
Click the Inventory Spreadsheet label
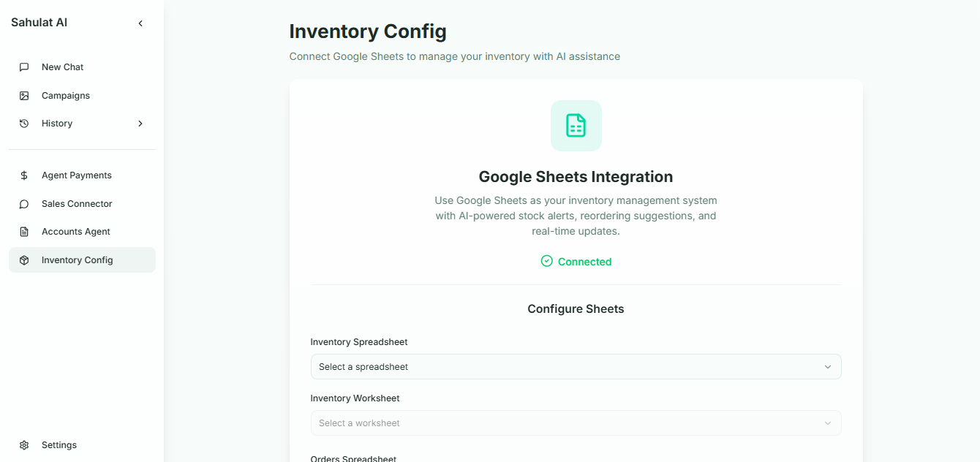359,342
